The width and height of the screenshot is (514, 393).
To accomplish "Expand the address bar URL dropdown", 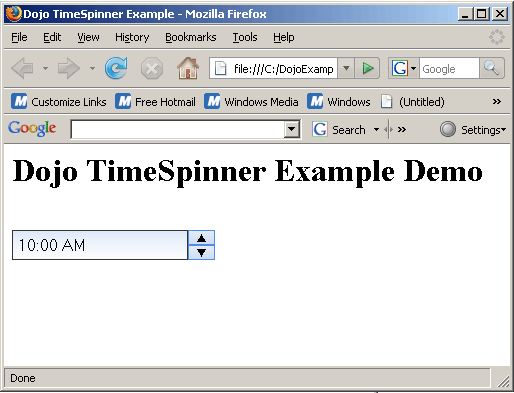I will (x=346, y=68).
